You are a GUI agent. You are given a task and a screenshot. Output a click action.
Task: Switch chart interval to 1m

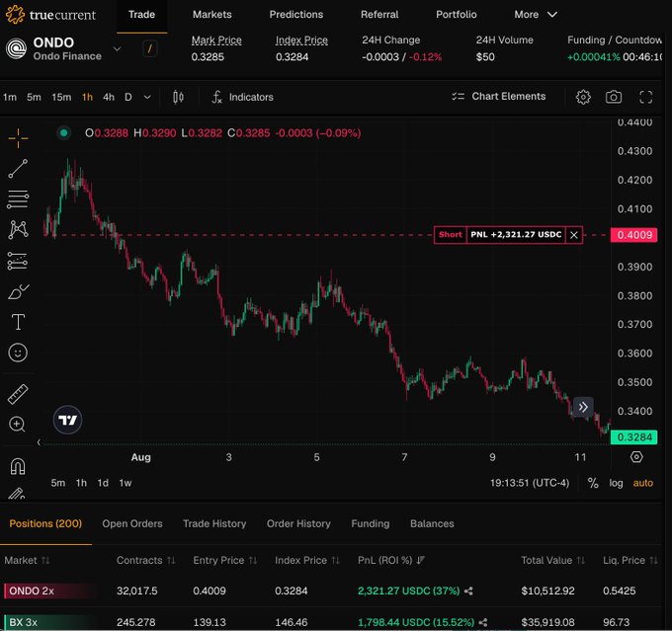10,97
